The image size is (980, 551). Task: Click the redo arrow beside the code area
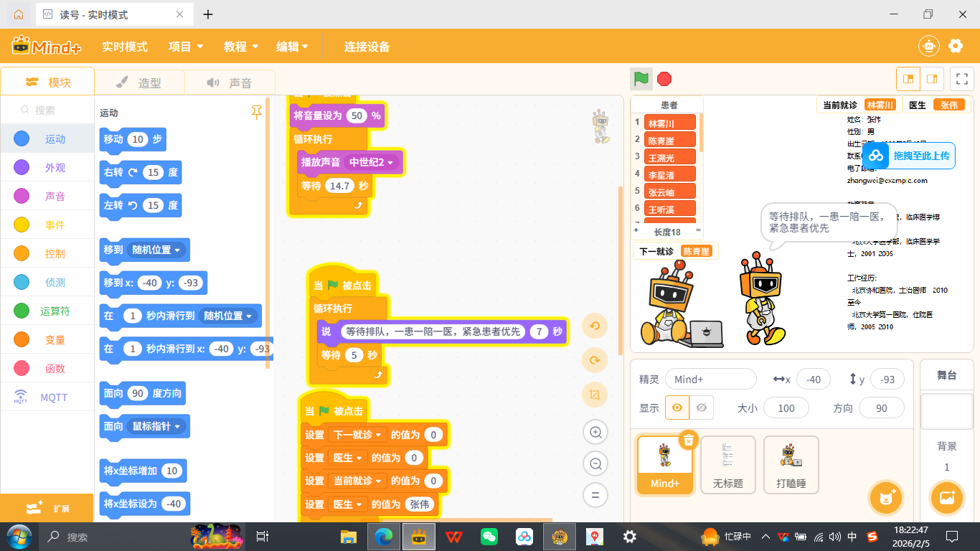595,360
